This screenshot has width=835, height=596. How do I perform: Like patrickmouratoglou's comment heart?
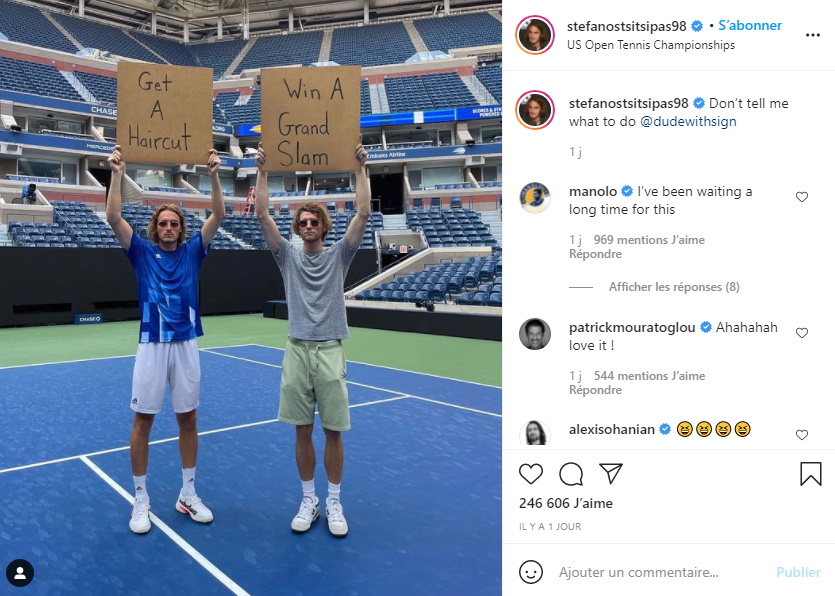[x=801, y=333]
